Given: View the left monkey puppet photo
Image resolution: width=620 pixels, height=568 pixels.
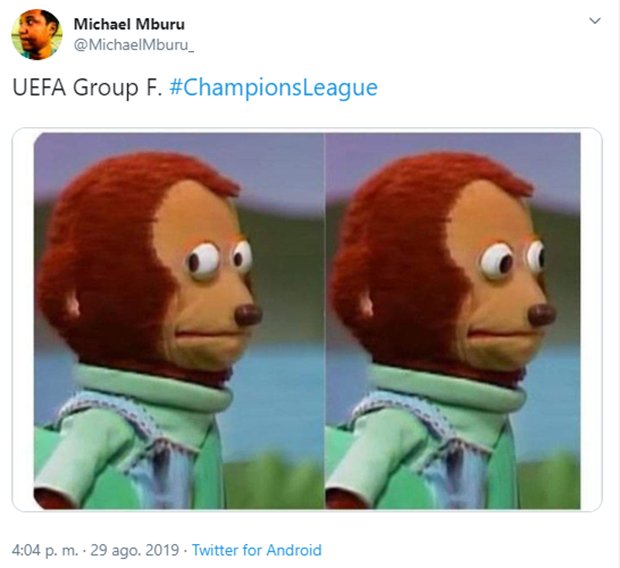Looking at the screenshot, I should pos(179,321).
